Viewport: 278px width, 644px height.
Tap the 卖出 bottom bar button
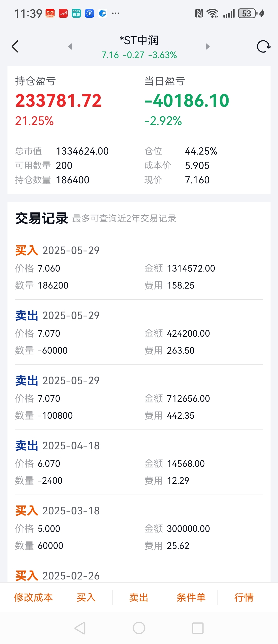click(139, 597)
